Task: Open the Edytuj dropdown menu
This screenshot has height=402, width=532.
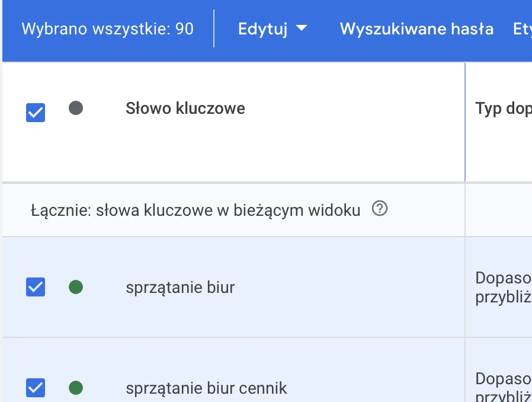Action: pos(272,29)
